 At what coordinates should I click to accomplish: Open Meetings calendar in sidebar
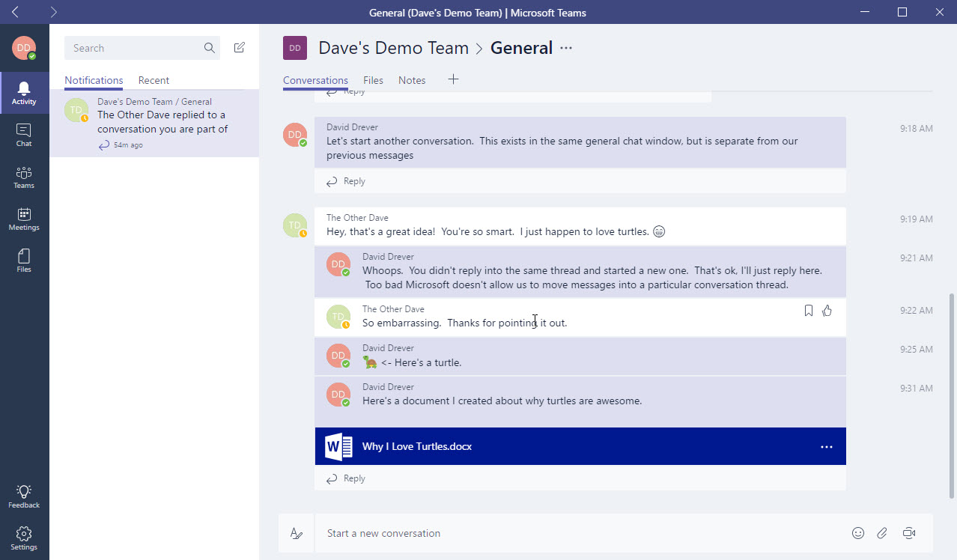click(24, 219)
